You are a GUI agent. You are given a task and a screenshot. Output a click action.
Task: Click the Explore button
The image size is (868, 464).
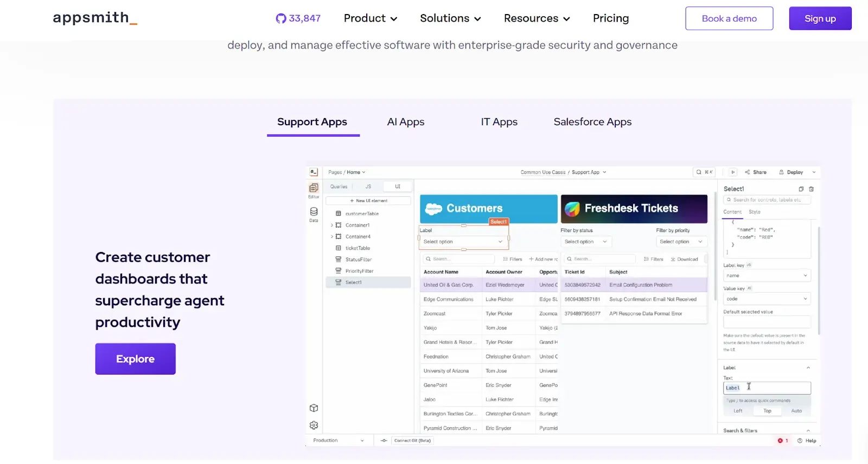[x=136, y=359]
